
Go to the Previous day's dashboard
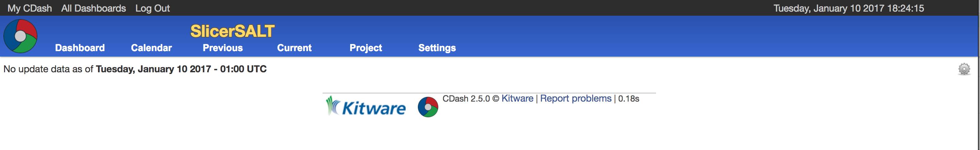(x=223, y=48)
